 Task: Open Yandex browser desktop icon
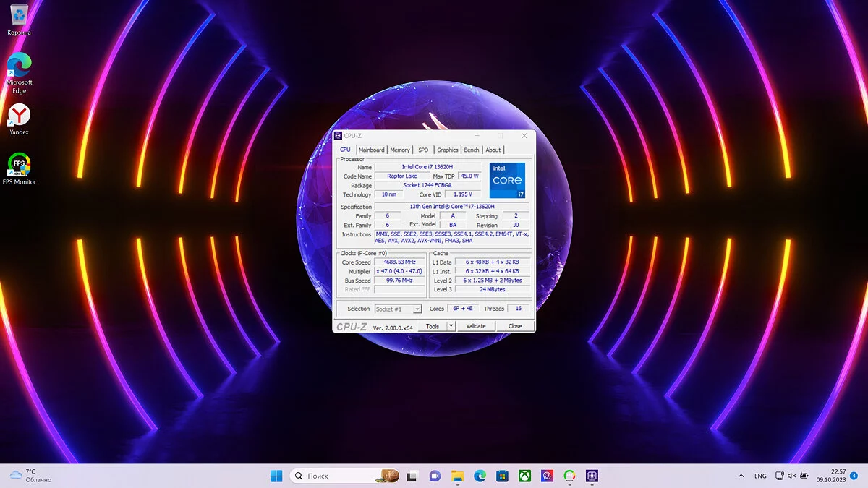tap(19, 115)
